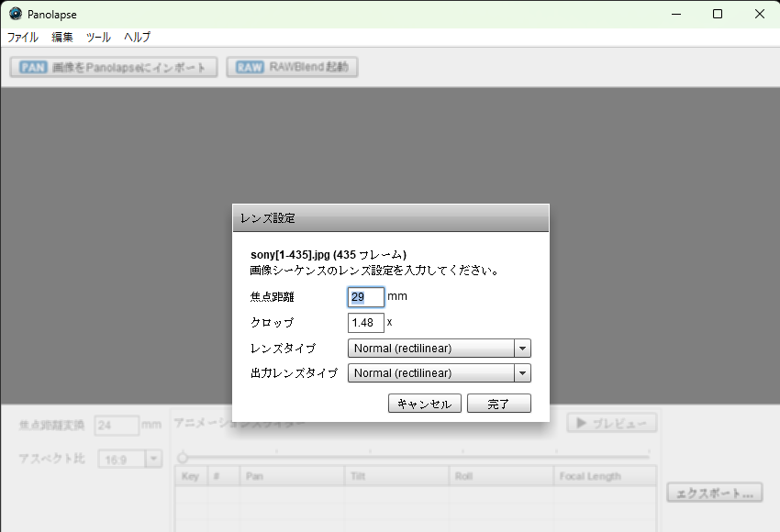Viewport: 780px width, 532px height.
Task: Expand the 出力レンズタイプ dropdown arrow
Action: pyautogui.click(x=522, y=373)
